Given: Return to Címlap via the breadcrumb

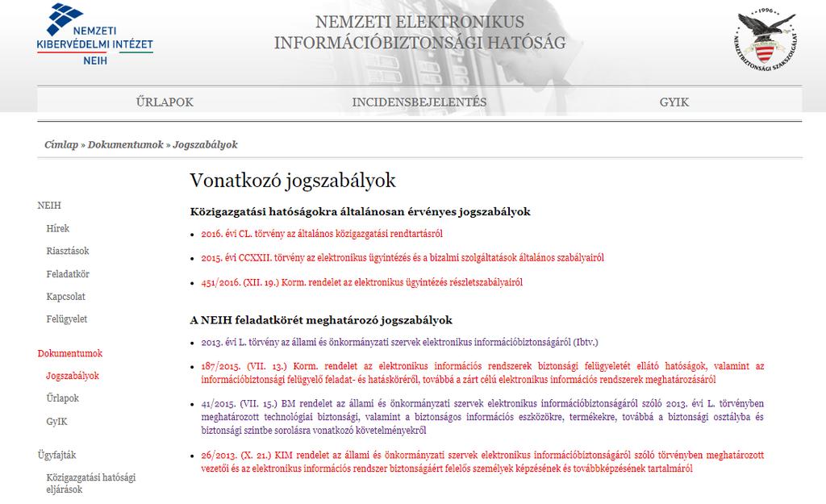Looking at the screenshot, I should click(x=61, y=145).
